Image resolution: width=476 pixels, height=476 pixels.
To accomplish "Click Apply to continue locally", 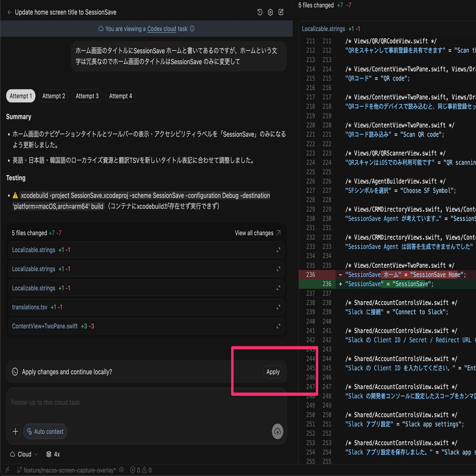I will click(273, 372).
